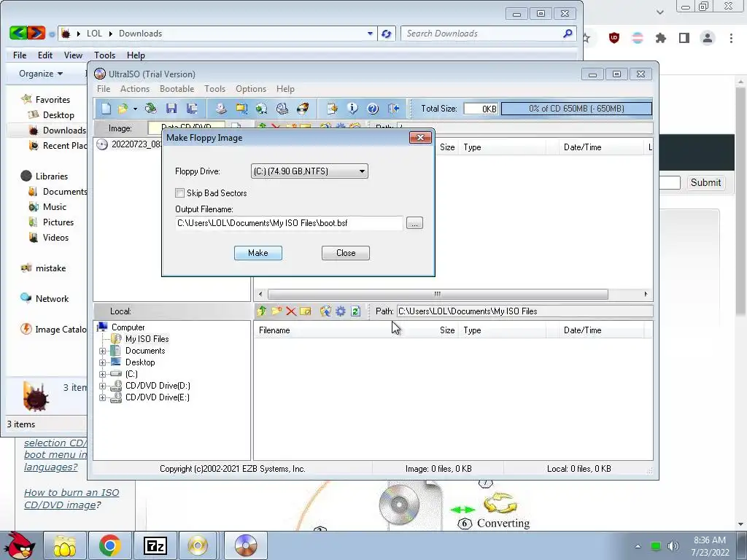Click the Rename folder icon in local pane

306,311
